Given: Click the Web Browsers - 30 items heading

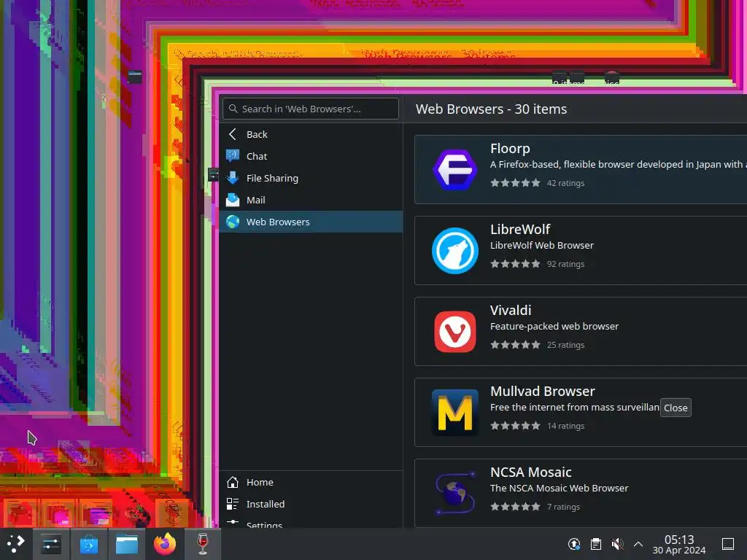Looking at the screenshot, I should pos(491,109).
